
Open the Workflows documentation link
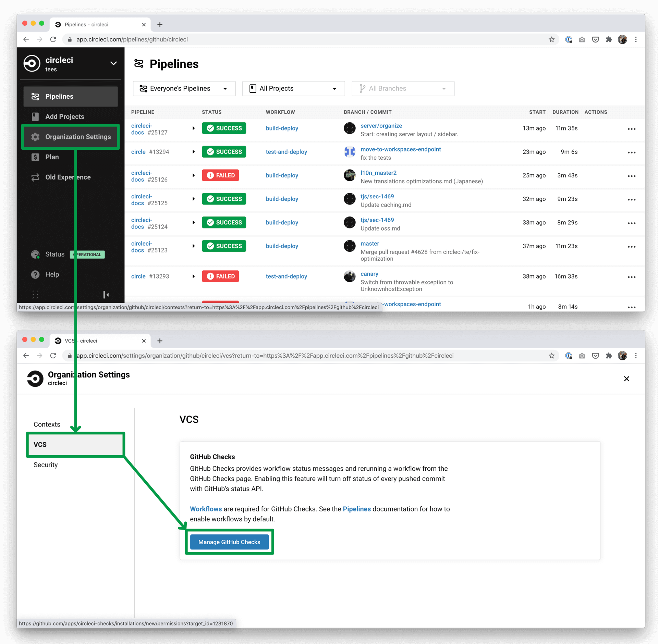click(x=206, y=509)
